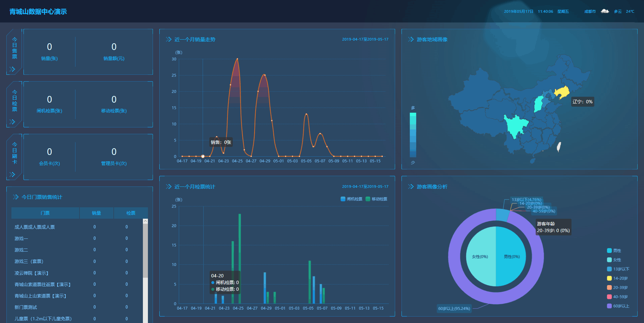
Task: Click the cloudy weather icon in header
Action: [605, 11]
